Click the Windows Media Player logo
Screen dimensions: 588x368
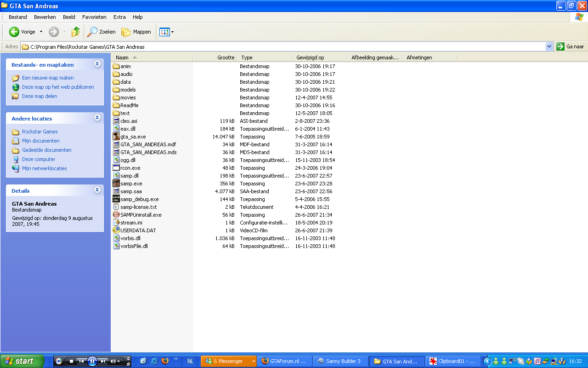point(59,361)
